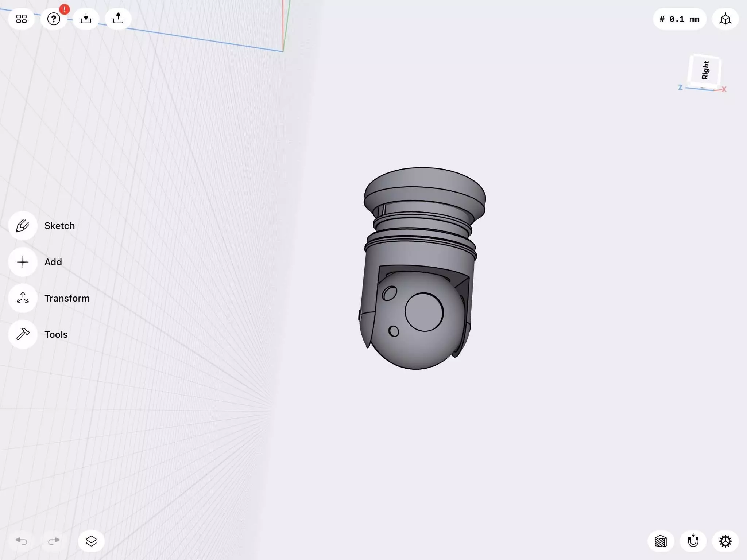The image size is (747, 560).
Task: Click the Add plus icon
Action: click(23, 262)
